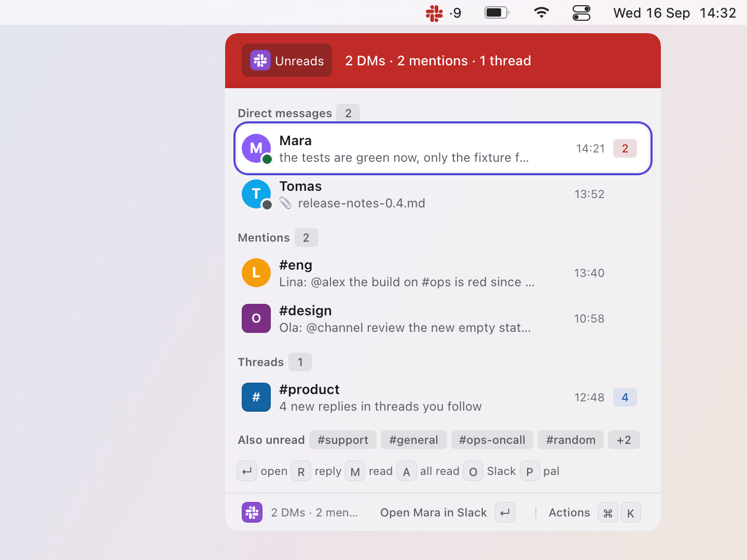Open the #ops-oncall unread channel chip
The width and height of the screenshot is (747, 560).
click(492, 440)
